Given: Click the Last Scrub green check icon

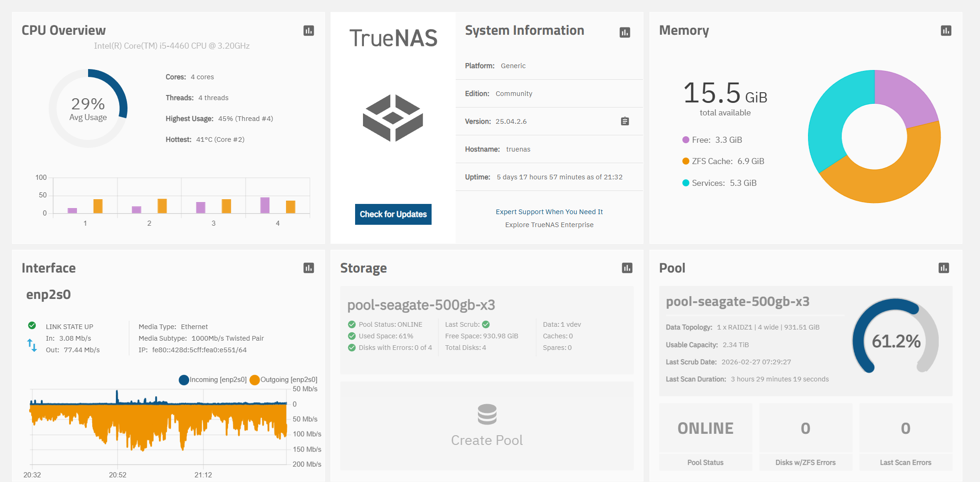Looking at the screenshot, I should click(486, 324).
